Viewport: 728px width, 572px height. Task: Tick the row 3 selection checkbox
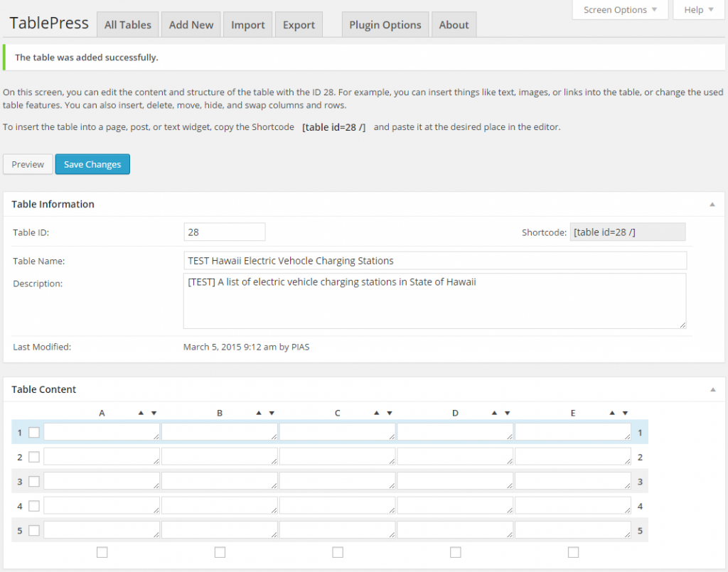coord(34,481)
